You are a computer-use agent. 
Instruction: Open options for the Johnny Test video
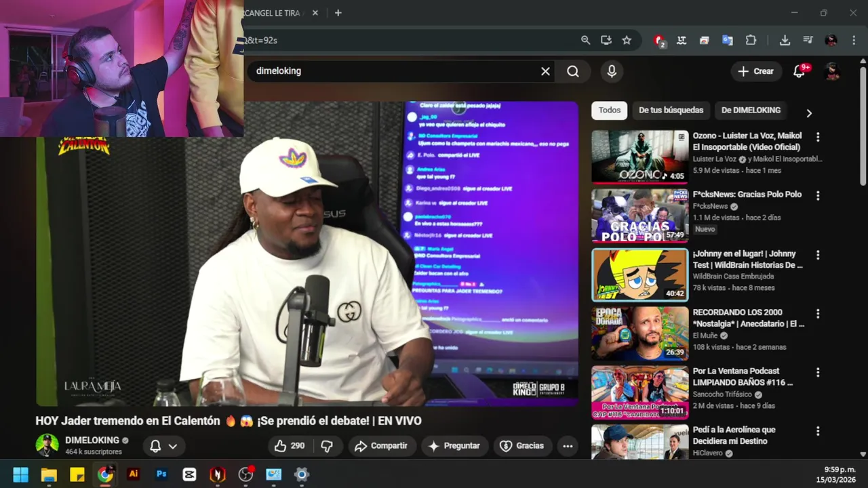pyautogui.click(x=818, y=255)
